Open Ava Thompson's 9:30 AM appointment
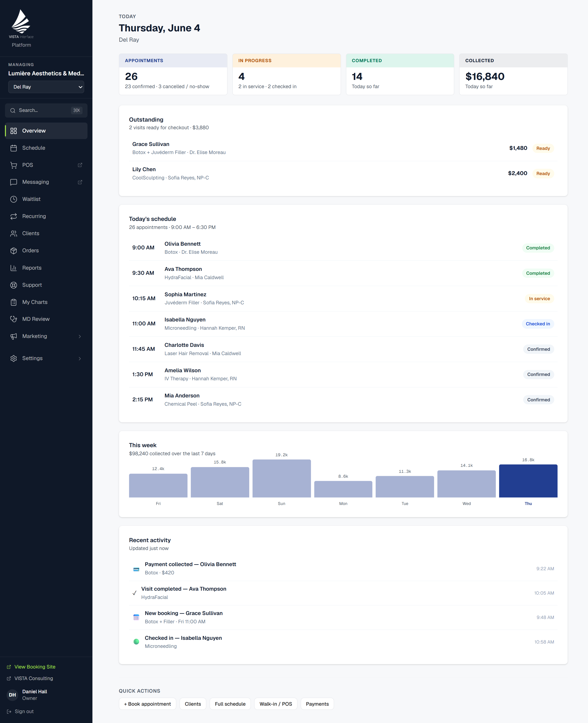Screen dimensions: 588x723 343,274
